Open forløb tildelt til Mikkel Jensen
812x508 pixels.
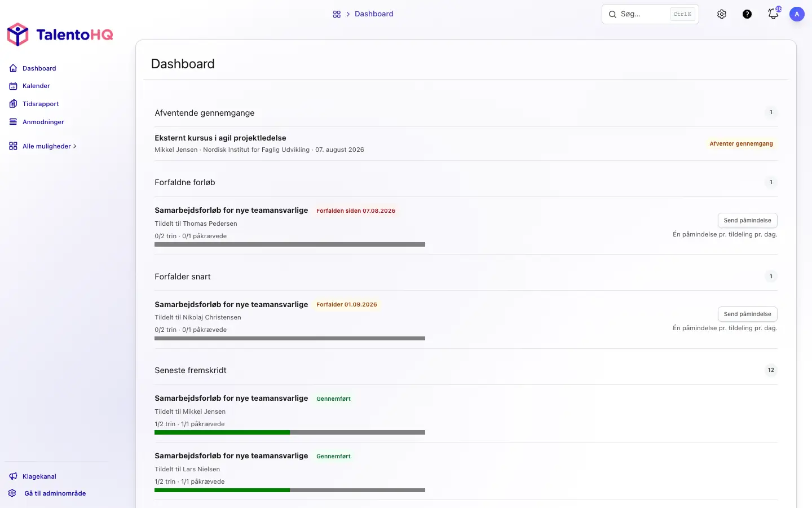[231, 398]
